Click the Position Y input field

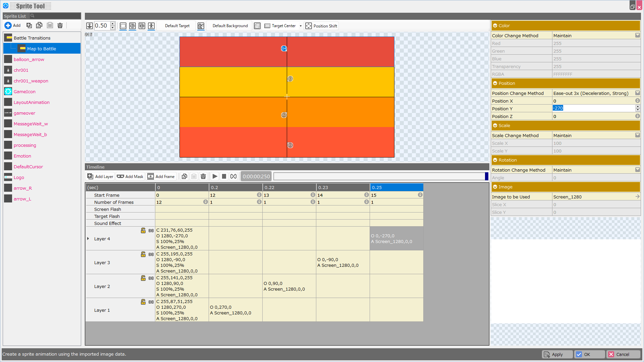pyautogui.click(x=593, y=108)
